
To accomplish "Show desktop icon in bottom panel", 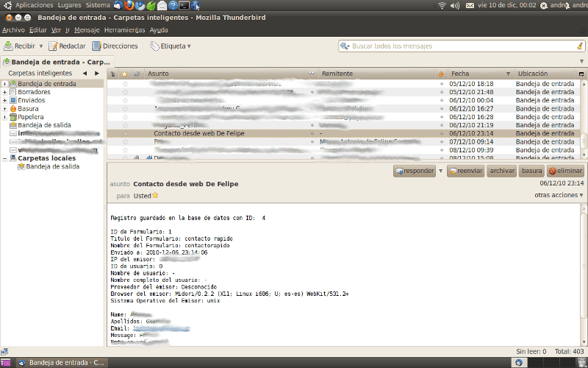I will tap(6, 362).
